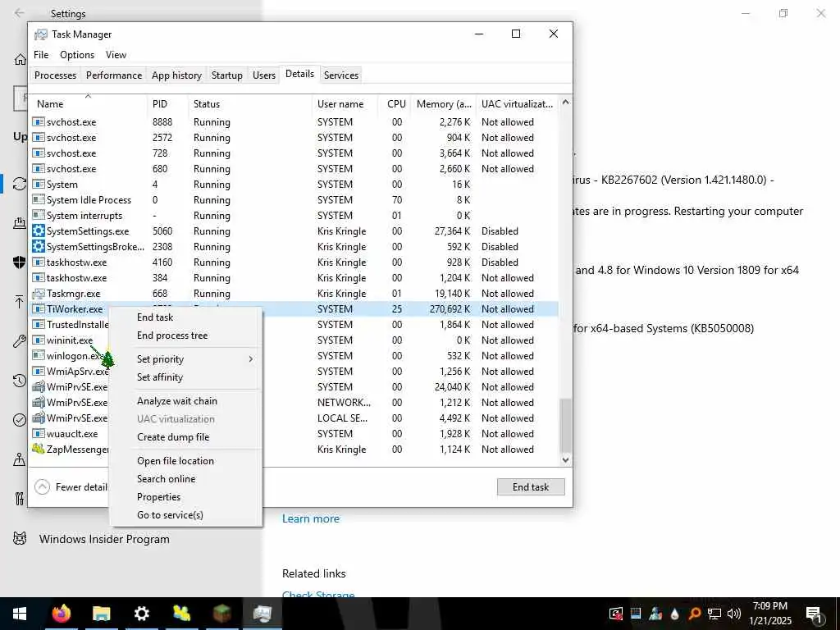Click the water drop tray icon
Viewport: 840px width, 630px height.
click(675, 614)
